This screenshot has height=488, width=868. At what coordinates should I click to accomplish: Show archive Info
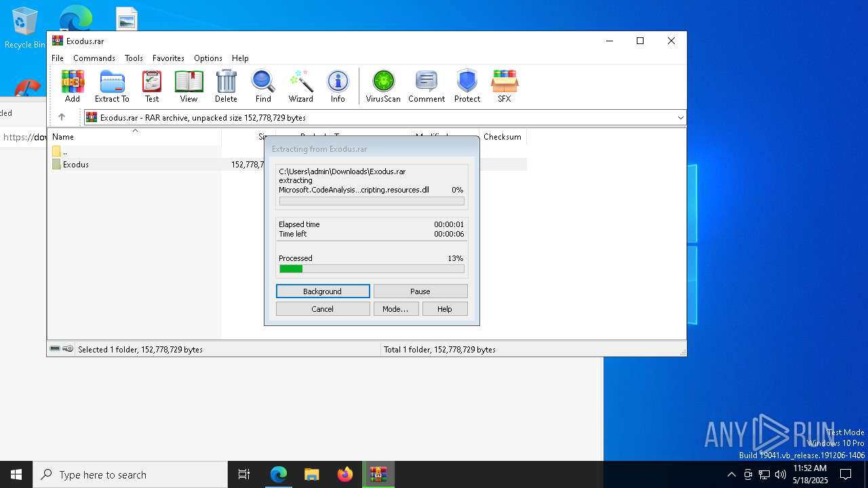coord(338,86)
